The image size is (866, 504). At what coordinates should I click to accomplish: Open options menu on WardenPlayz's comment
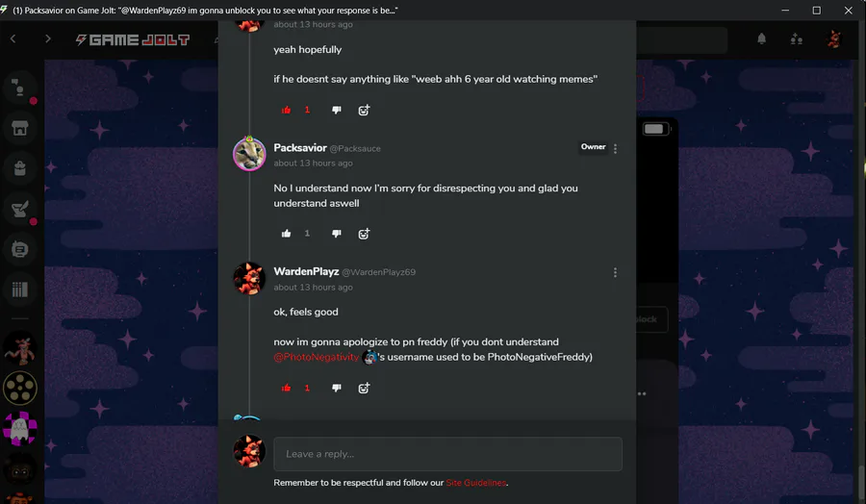click(615, 273)
